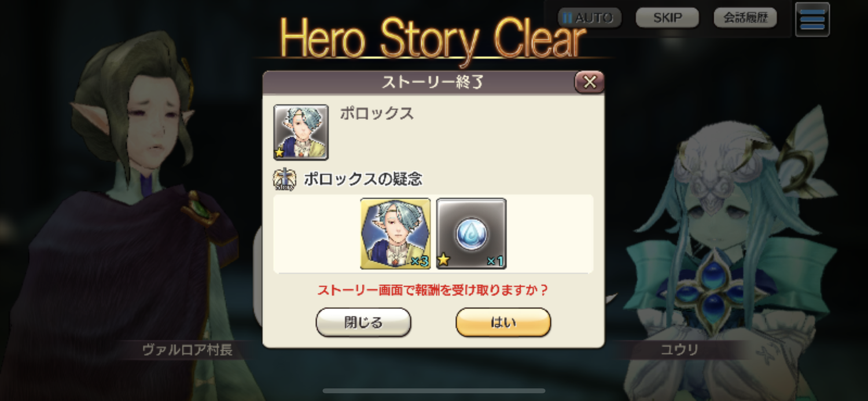
Task: Tap the gold star on the orb reward
Action: click(444, 260)
